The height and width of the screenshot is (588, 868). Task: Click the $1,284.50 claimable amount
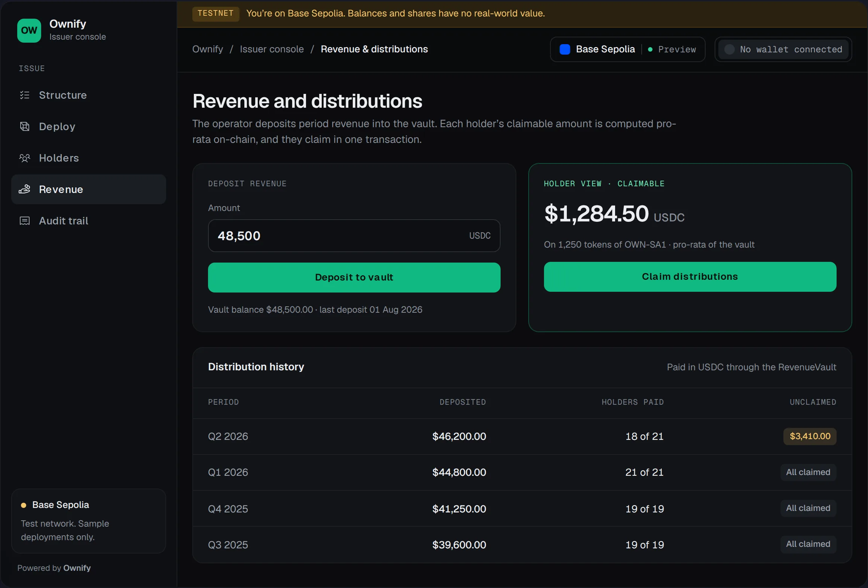(x=597, y=214)
